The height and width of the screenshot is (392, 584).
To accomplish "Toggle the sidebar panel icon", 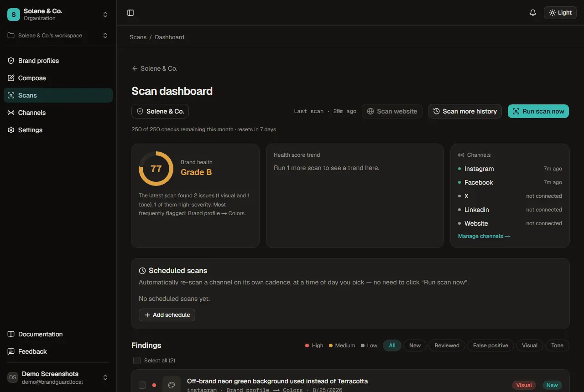I will pyautogui.click(x=130, y=13).
